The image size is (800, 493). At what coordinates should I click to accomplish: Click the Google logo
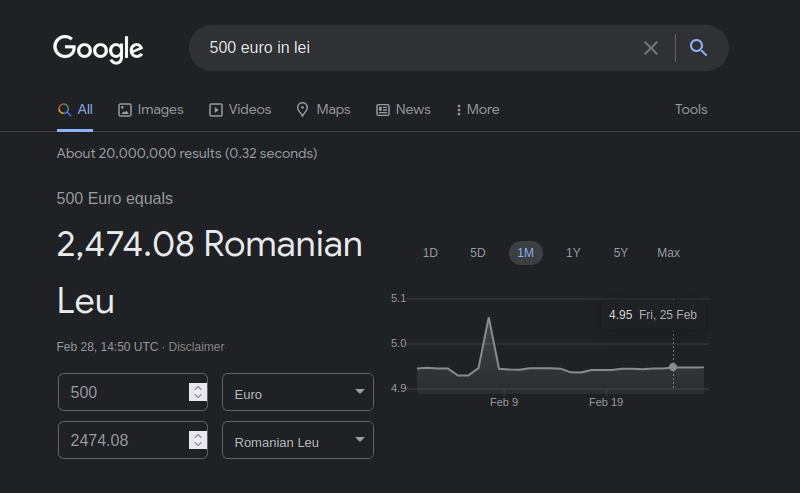98,49
